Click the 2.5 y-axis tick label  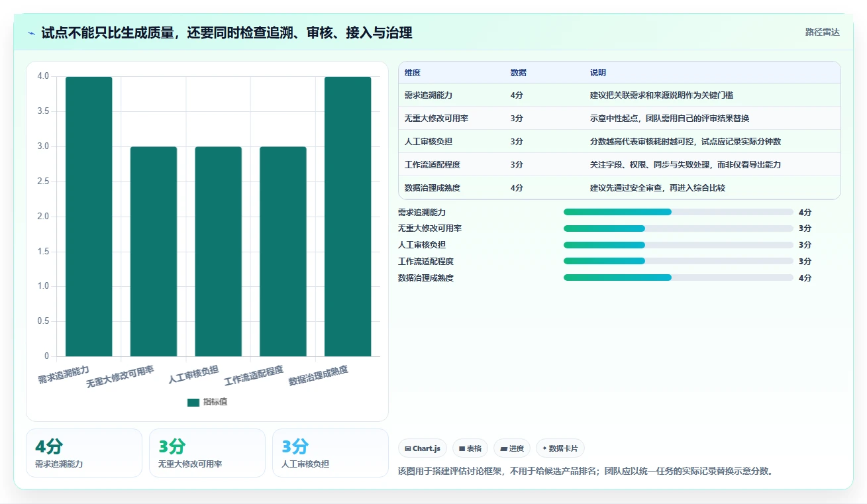coord(43,181)
